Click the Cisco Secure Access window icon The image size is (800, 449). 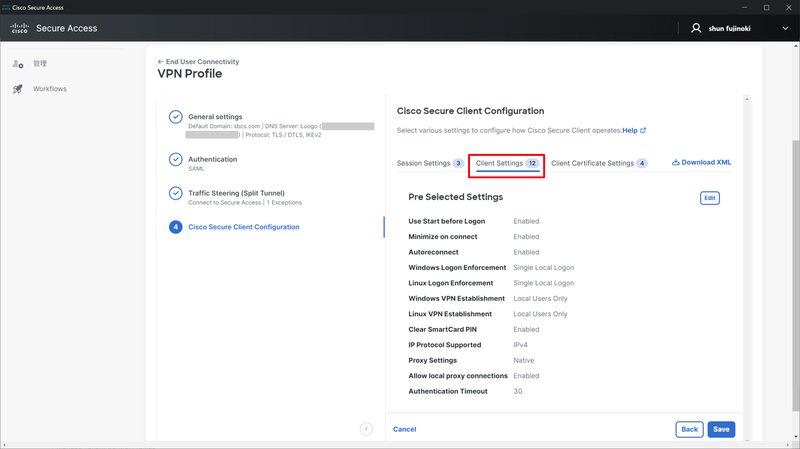(x=6, y=7)
